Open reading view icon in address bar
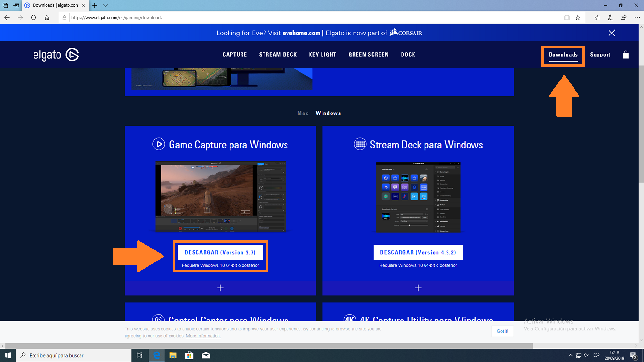Image resolution: width=644 pixels, height=362 pixels. click(x=567, y=18)
